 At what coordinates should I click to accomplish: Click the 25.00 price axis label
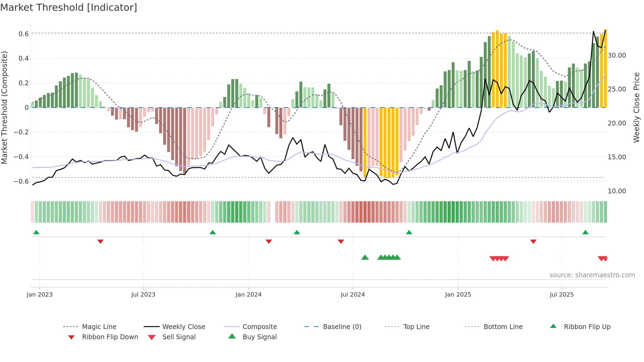click(617, 89)
